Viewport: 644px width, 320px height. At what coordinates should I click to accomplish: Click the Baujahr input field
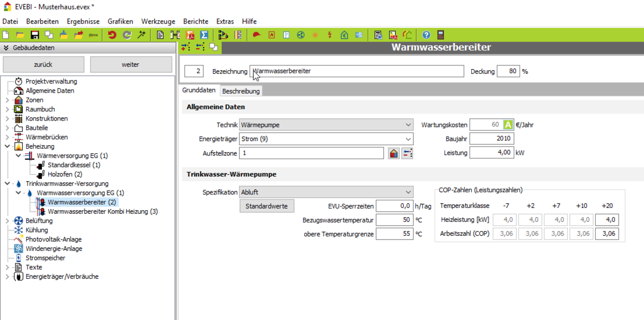pos(492,139)
